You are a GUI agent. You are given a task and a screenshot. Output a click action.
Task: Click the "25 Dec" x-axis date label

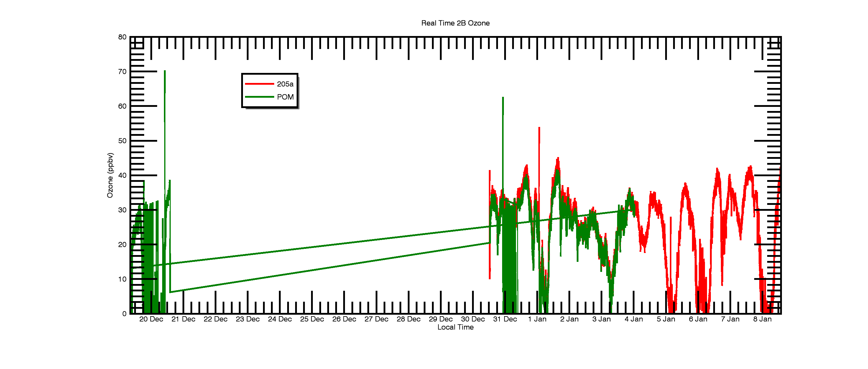click(x=312, y=319)
